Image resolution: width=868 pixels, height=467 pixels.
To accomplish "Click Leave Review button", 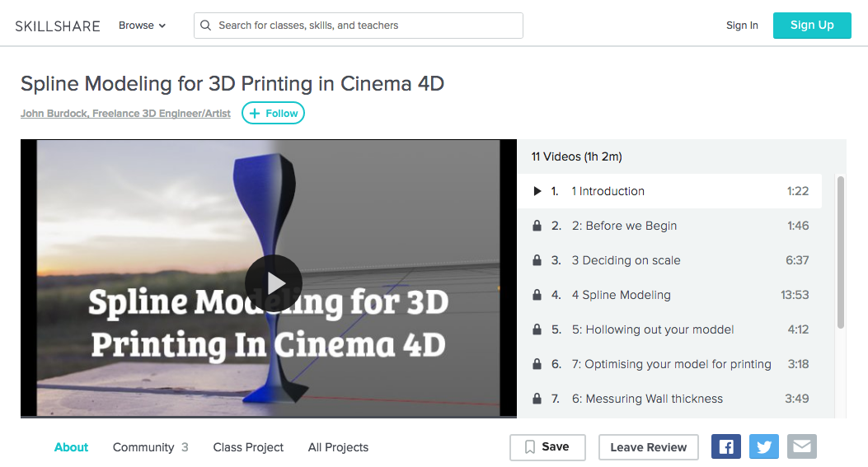I will point(648,447).
